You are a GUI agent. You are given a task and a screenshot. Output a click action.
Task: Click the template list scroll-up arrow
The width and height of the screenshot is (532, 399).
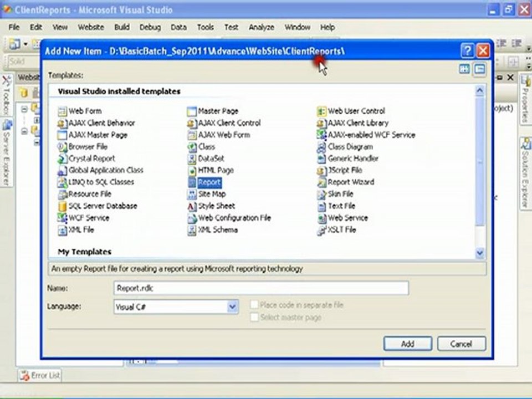[480, 90]
